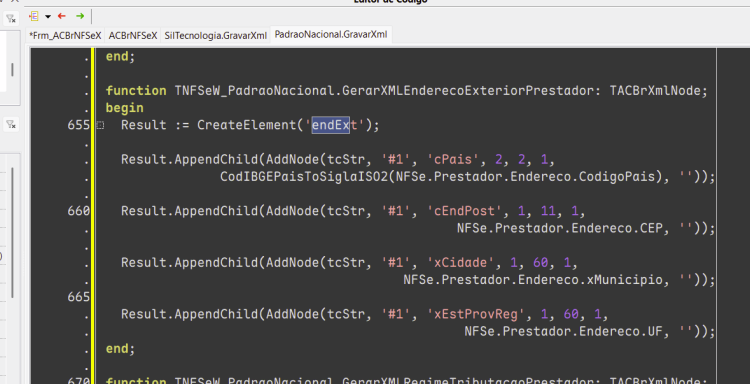Click line number 660 in the gutter
The height and width of the screenshot is (384, 750).
pyautogui.click(x=78, y=211)
